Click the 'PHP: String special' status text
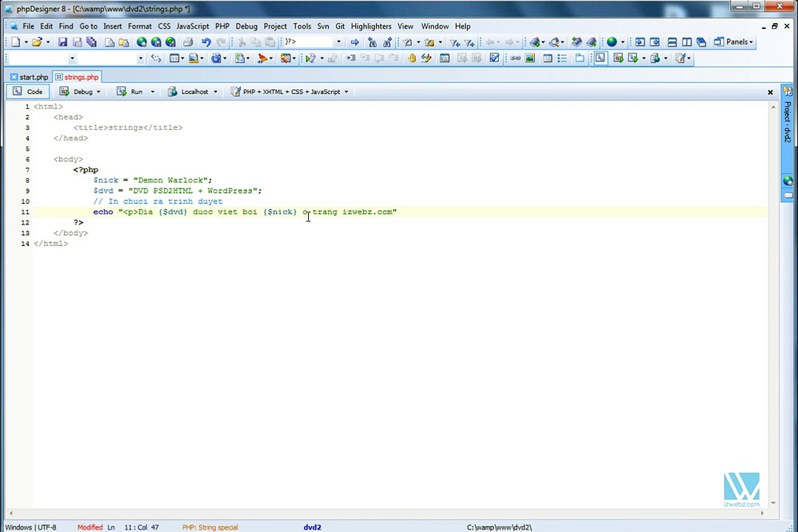 [x=210, y=527]
